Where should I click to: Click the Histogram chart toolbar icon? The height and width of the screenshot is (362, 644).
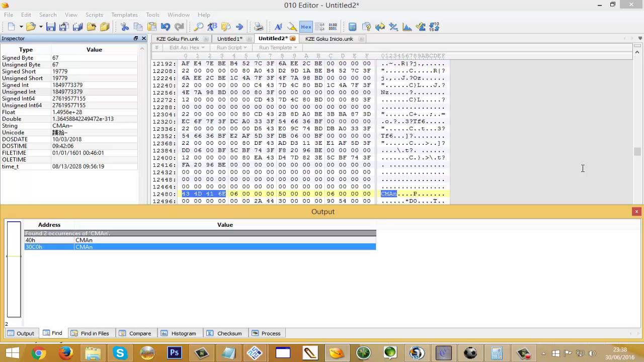click(x=407, y=27)
